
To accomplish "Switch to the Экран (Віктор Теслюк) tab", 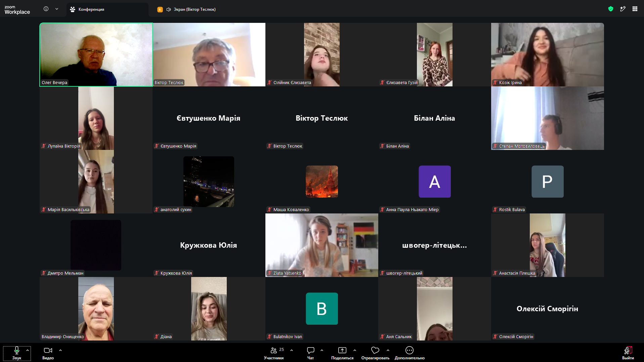I will point(187,9).
